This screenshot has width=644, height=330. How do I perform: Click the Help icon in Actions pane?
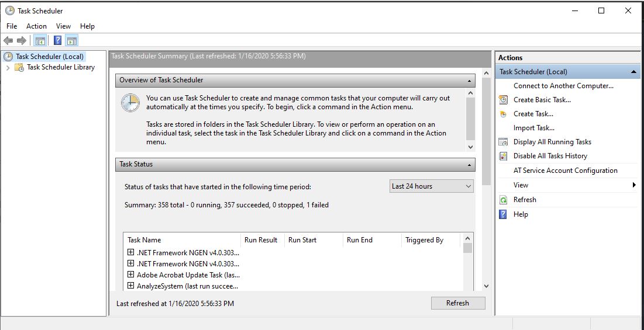pyautogui.click(x=503, y=214)
